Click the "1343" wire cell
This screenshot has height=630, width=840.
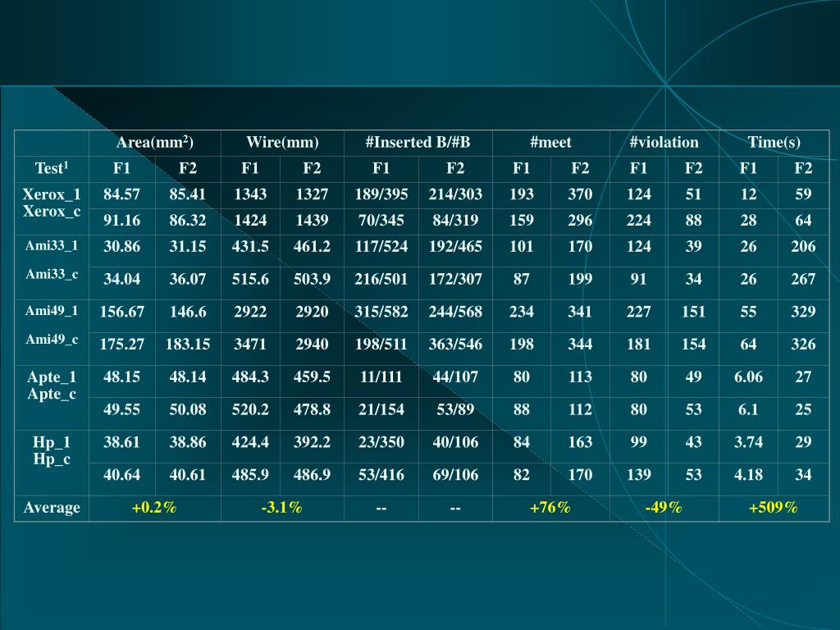tap(250, 194)
